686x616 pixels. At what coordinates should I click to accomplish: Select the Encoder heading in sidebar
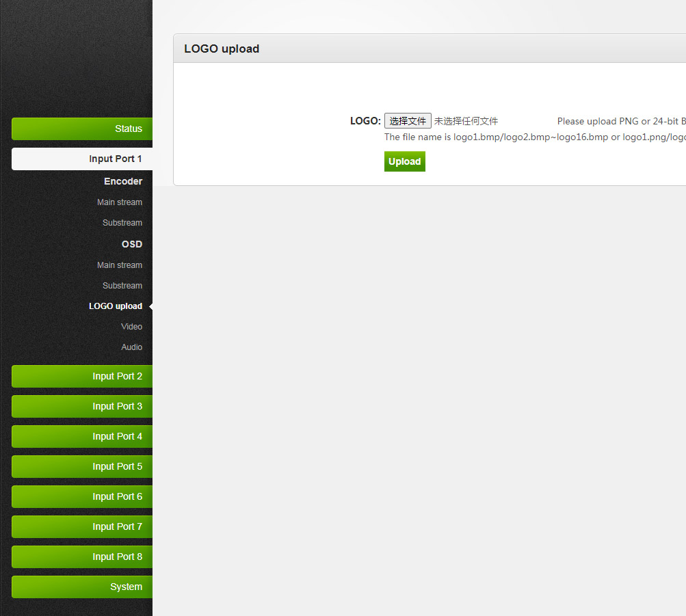tap(123, 181)
